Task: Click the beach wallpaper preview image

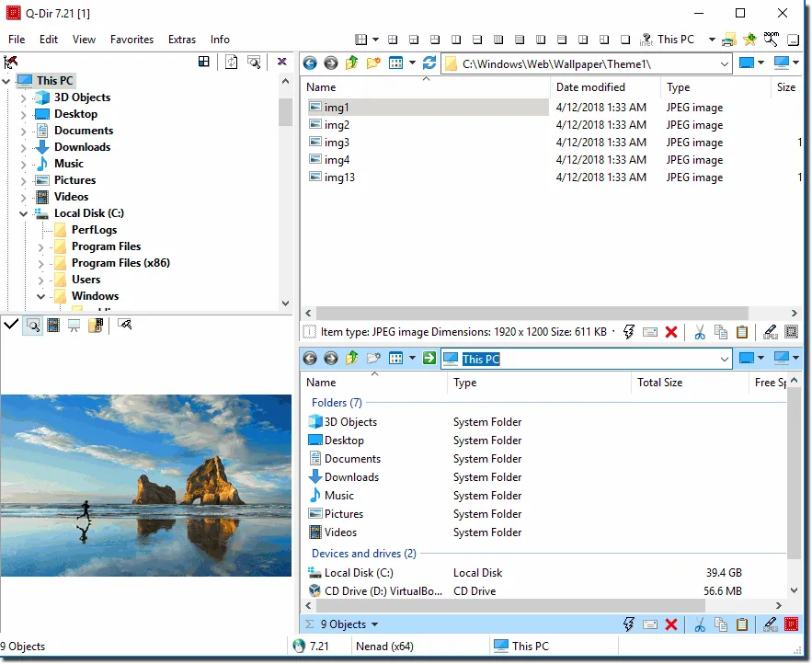Action: [145, 485]
